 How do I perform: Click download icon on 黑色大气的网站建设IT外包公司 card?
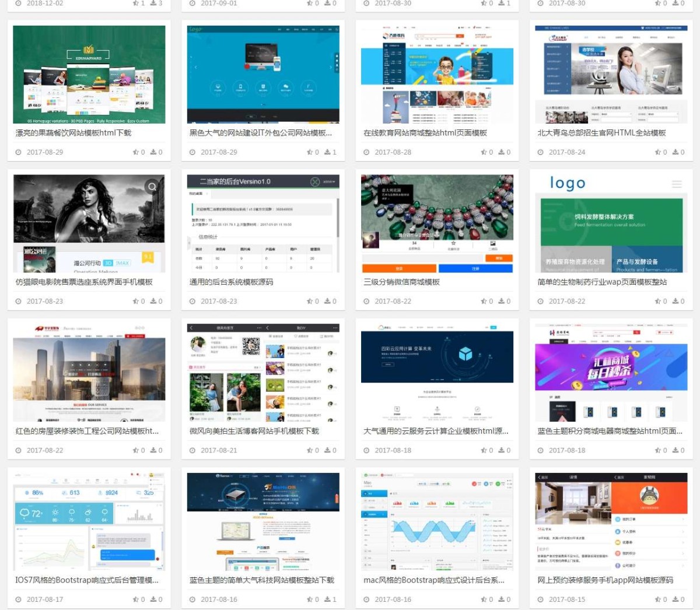tap(327, 152)
